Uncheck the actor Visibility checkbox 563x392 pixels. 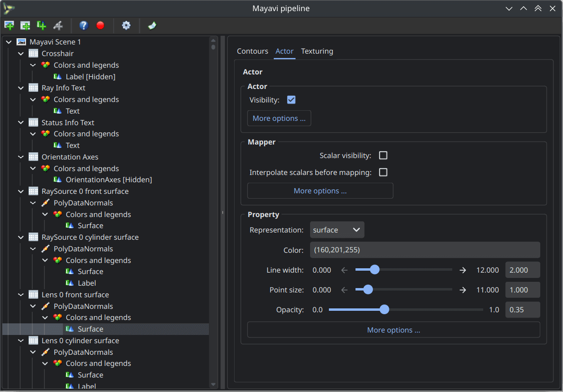[291, 100]
